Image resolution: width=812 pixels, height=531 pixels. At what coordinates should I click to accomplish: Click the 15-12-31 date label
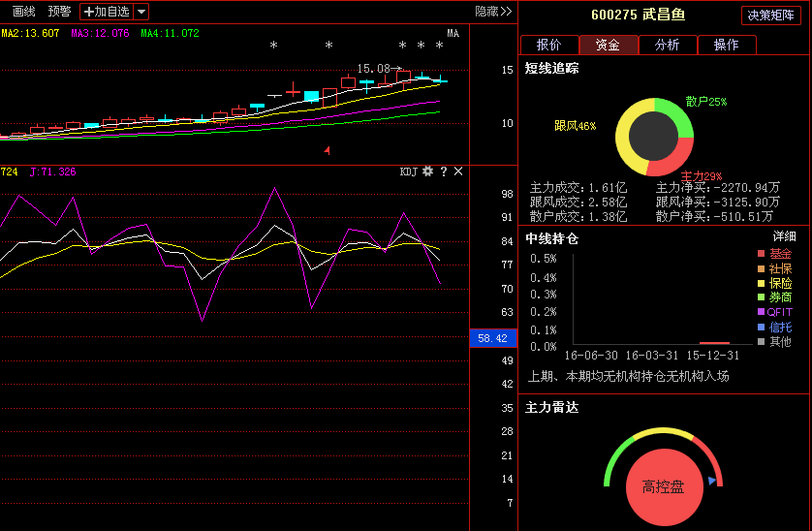click(713, 356)
